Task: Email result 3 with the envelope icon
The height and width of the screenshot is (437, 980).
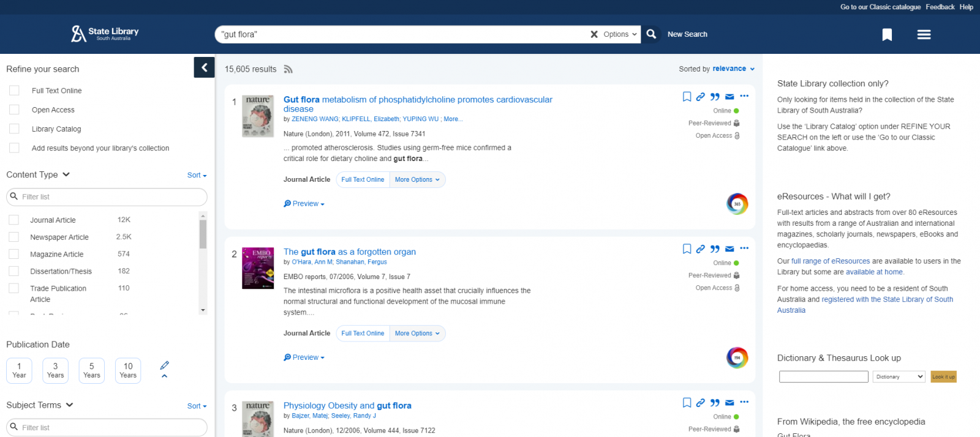Action: tap(729, 403)
